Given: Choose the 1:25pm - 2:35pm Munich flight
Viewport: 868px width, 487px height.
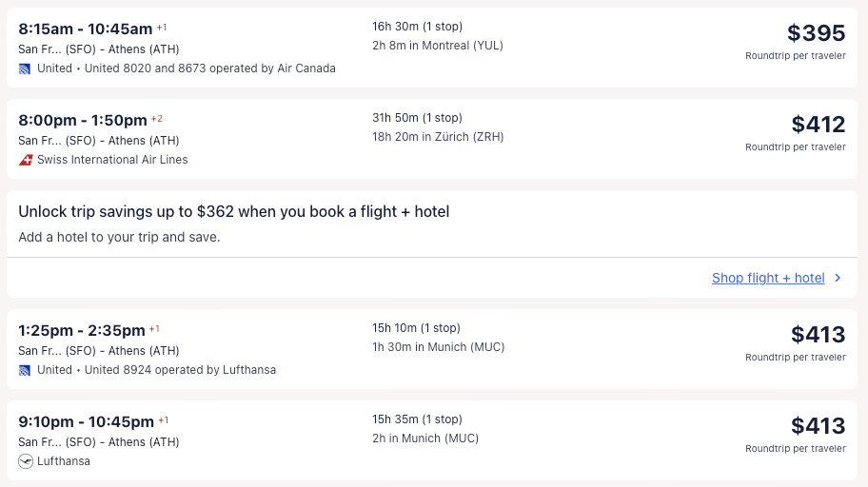Looking at the screenshot, I should (82, 331).
